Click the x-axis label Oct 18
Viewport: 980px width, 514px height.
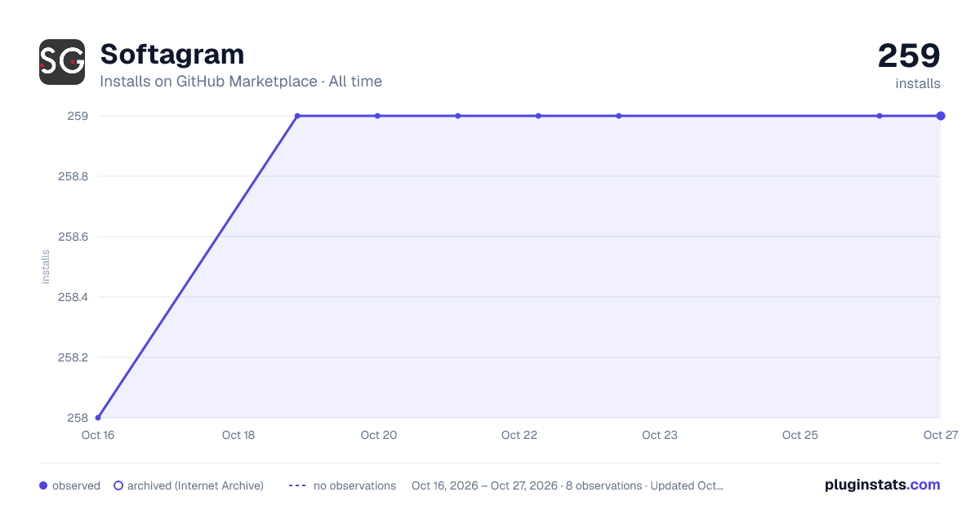[238, 435]
